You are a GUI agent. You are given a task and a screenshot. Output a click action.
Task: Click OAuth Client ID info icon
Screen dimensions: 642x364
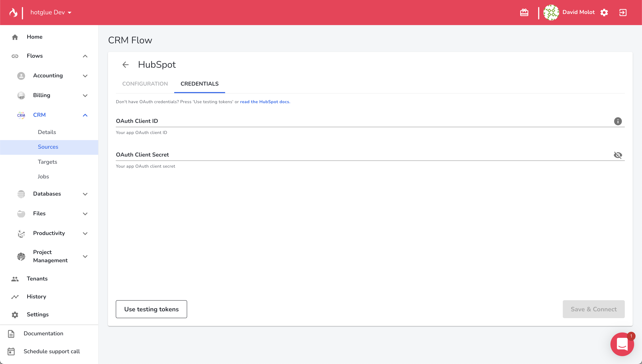(618, 121)
